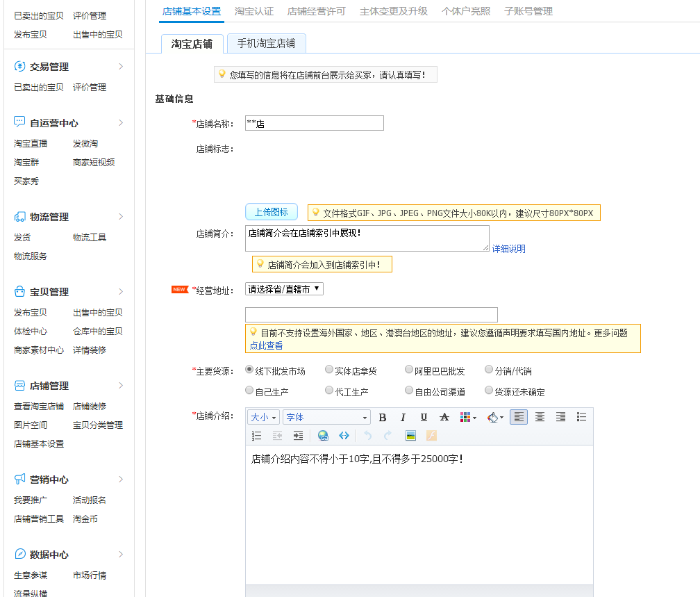Open the text color palette
The image size is (700, 597).
[x=468, y=418]
